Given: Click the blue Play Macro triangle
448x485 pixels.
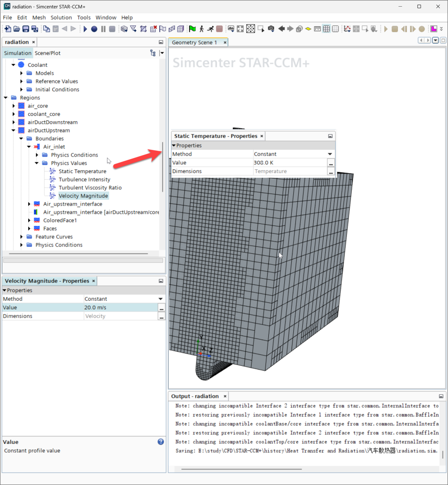Looking at the screenshot, I should (85, 29).
